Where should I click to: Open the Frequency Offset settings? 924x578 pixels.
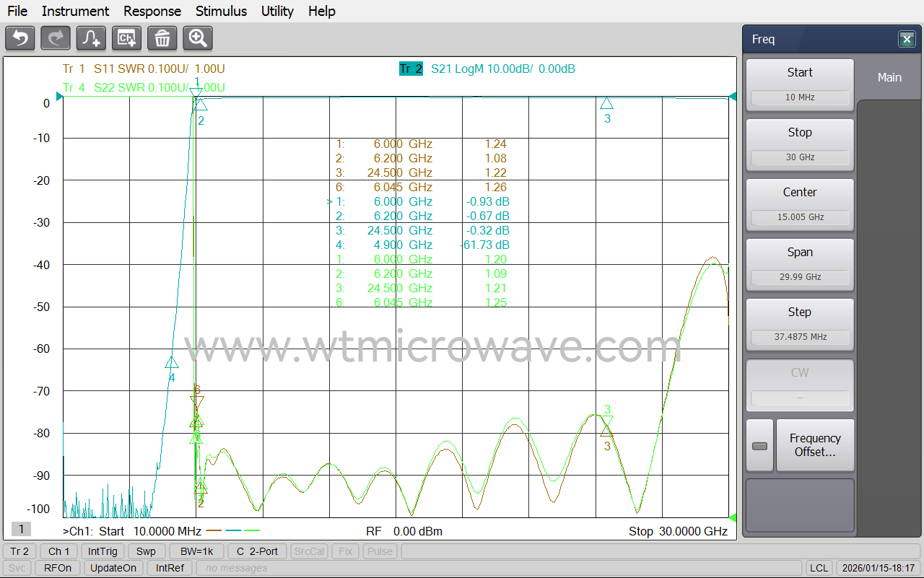pos(815,445)
